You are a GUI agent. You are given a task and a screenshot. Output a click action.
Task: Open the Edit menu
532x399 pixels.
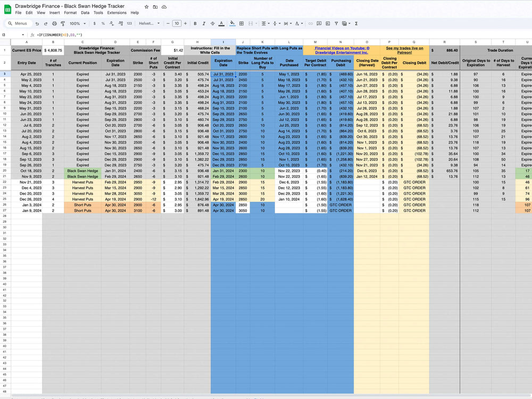(x=29, y=13)
